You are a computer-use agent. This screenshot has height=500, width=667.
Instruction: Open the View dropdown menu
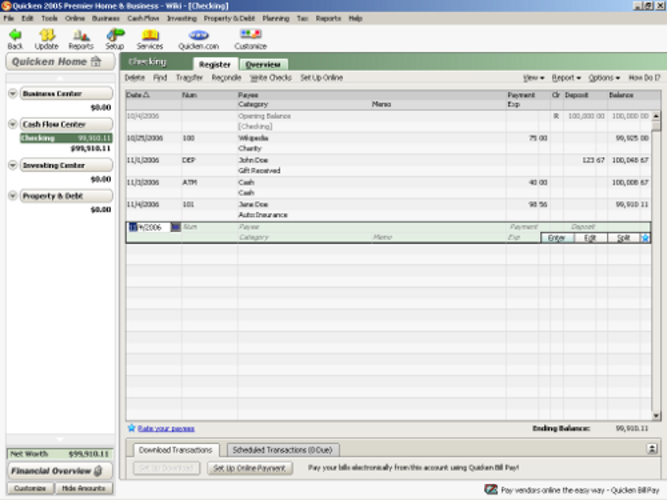tap(533, 78)
